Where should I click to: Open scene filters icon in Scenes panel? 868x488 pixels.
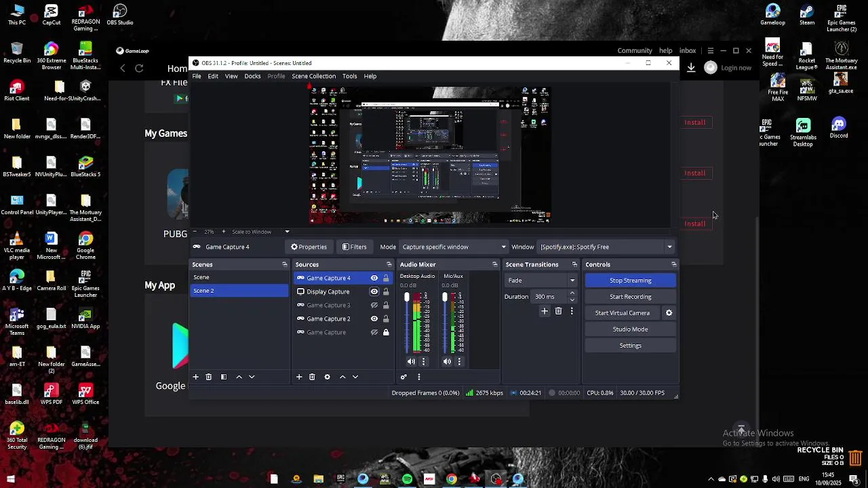tap(224, 377)
